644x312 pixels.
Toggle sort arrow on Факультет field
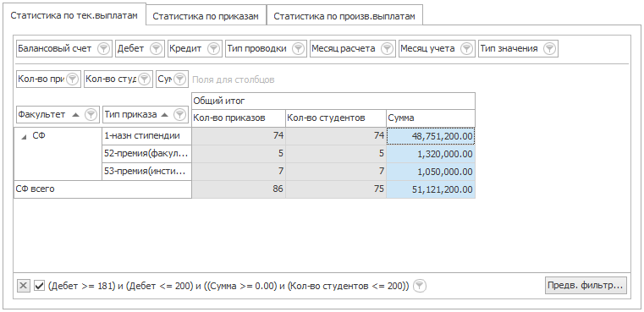(75, 115)
